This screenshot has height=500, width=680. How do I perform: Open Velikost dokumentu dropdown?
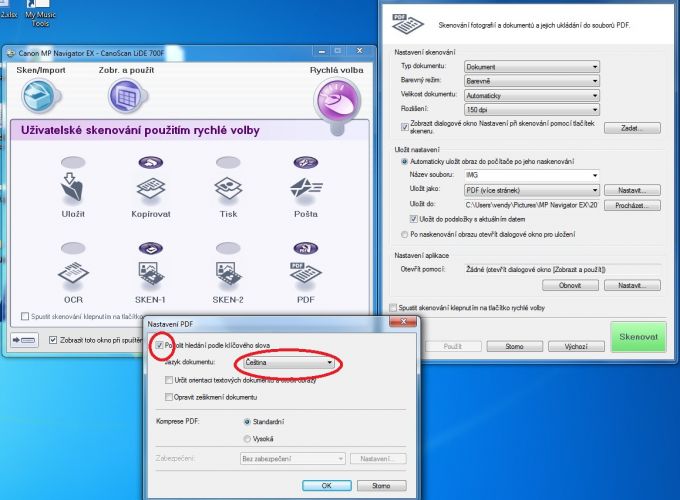532,95
